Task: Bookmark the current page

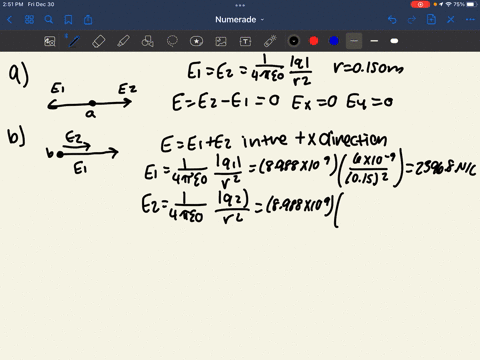Action: [x=68, y=20]
